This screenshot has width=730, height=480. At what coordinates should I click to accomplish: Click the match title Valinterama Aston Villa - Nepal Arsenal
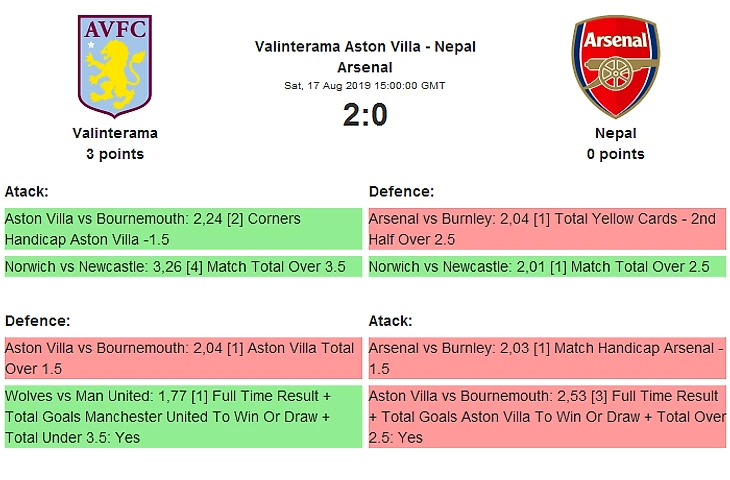pos(365,57)
